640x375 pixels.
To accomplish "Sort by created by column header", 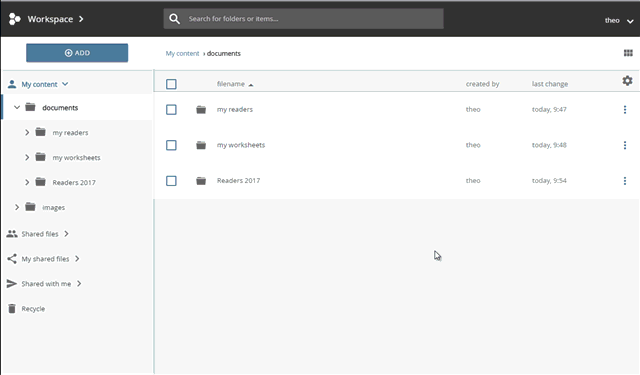I will coord(482,84).
